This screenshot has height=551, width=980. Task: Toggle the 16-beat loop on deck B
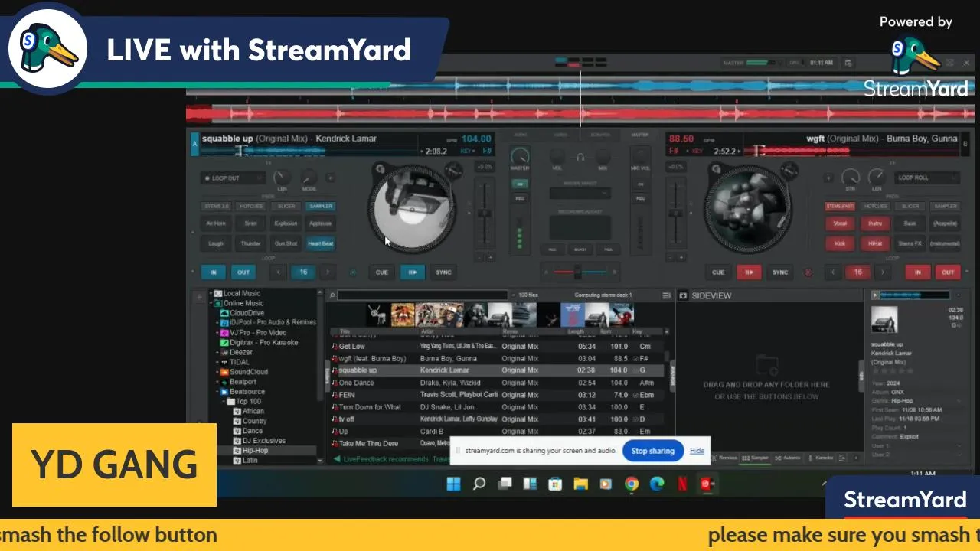(x=857, y=272)
